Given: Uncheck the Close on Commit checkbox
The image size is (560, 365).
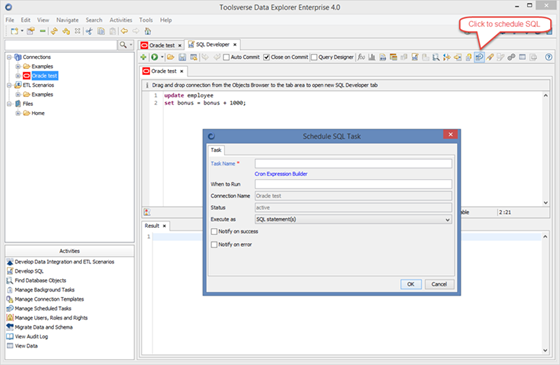Looking at the screenshot, I should coord(266,57).
